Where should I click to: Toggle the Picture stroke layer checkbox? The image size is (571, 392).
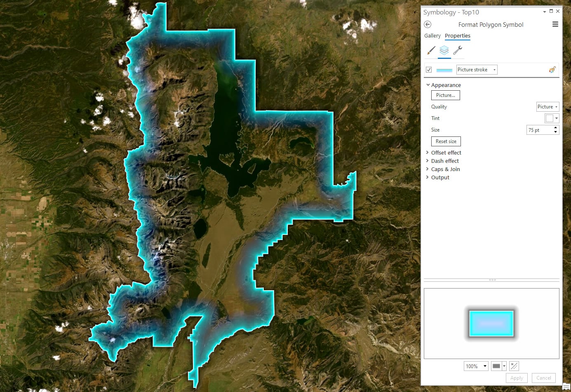(x=429, y=70)
